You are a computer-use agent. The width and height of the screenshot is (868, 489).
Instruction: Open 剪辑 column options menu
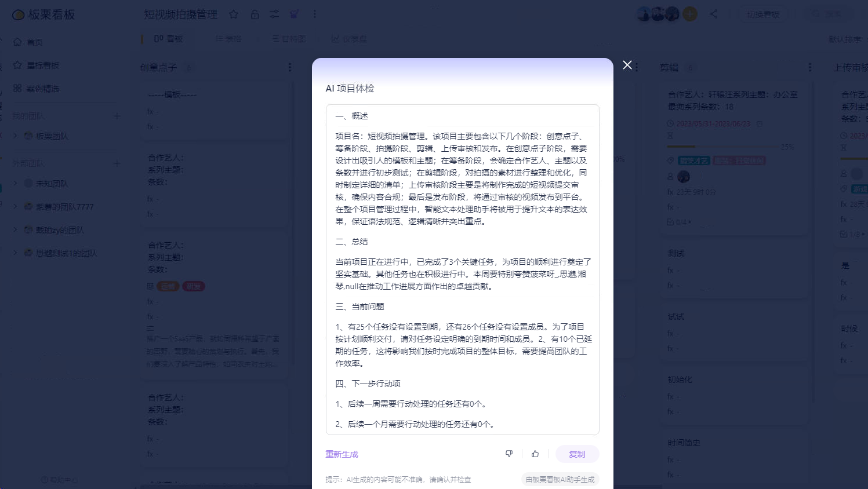810,68
